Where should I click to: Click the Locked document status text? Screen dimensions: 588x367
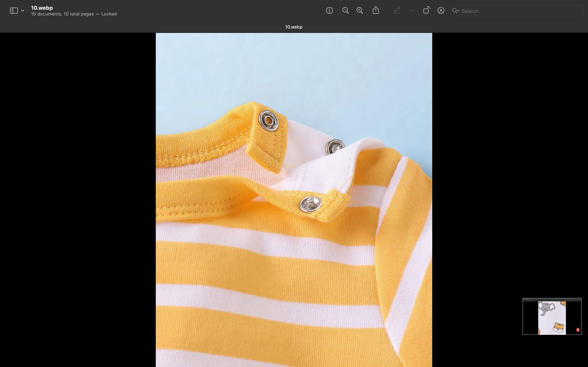109,14
